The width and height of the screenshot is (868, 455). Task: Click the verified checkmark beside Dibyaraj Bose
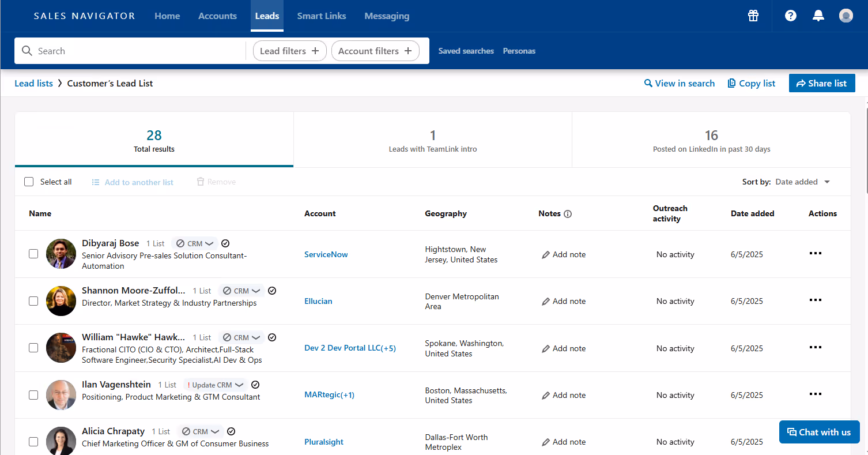(x=225, y=243)
